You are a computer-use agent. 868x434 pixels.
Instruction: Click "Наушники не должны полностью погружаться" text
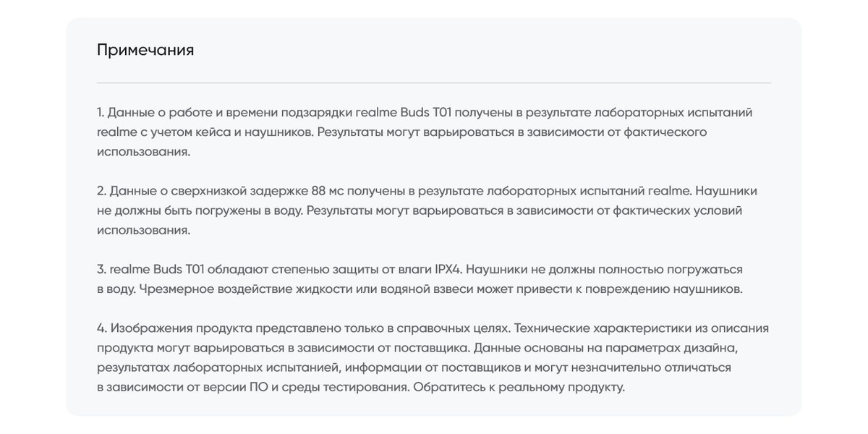click(604, 269)
